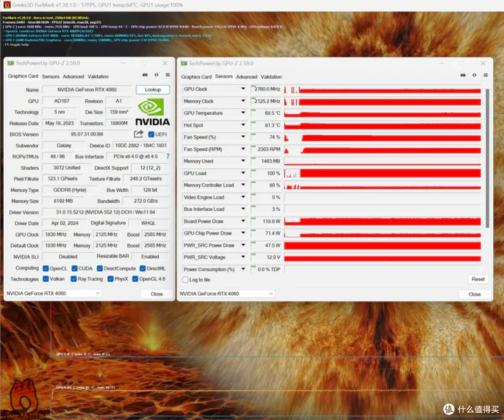Click the Bus Interface question mark icon
The width and height of the screenshot is (504, 420).
[x=168, y=156]
